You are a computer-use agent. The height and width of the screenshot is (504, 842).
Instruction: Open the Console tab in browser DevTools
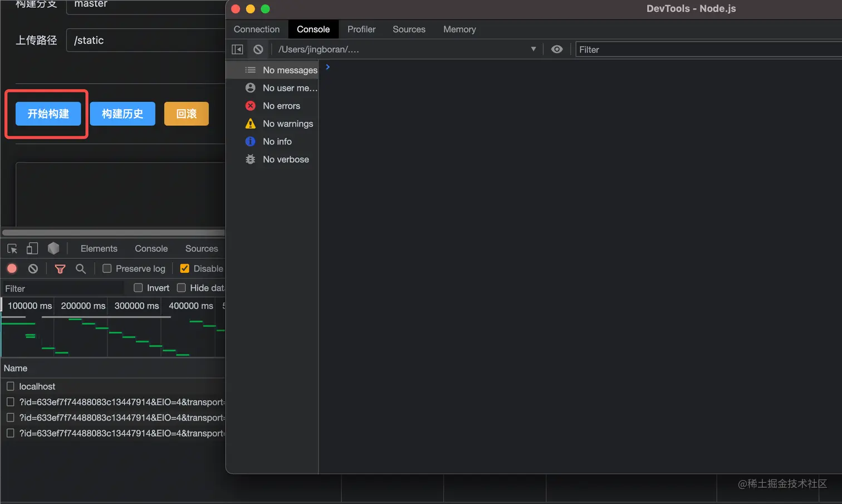click(x=151, y=248)
